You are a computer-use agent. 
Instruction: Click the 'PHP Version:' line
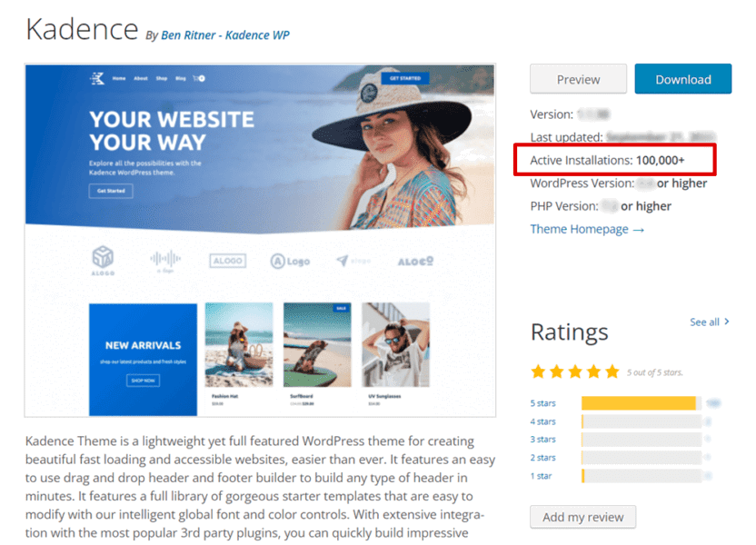click(601, 206)
